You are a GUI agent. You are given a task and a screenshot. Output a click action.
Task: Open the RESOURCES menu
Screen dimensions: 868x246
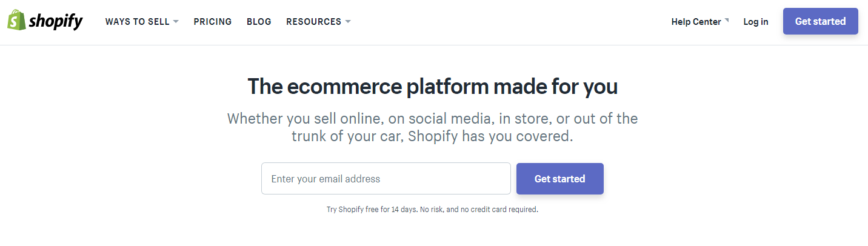(313, 22)
